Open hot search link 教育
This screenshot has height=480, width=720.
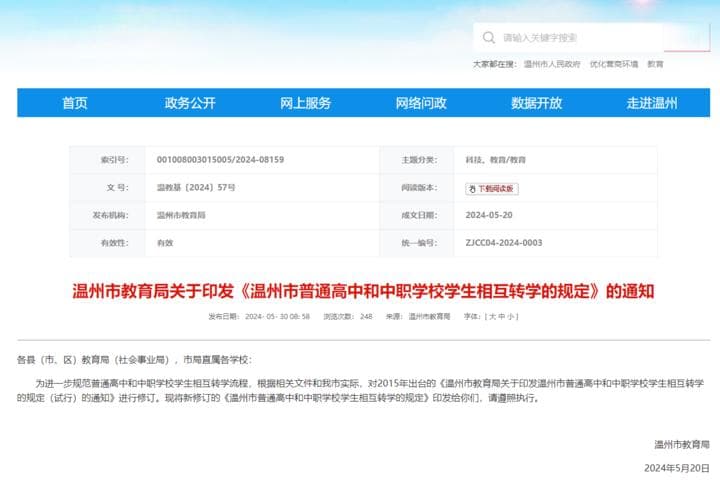point(655,64)
